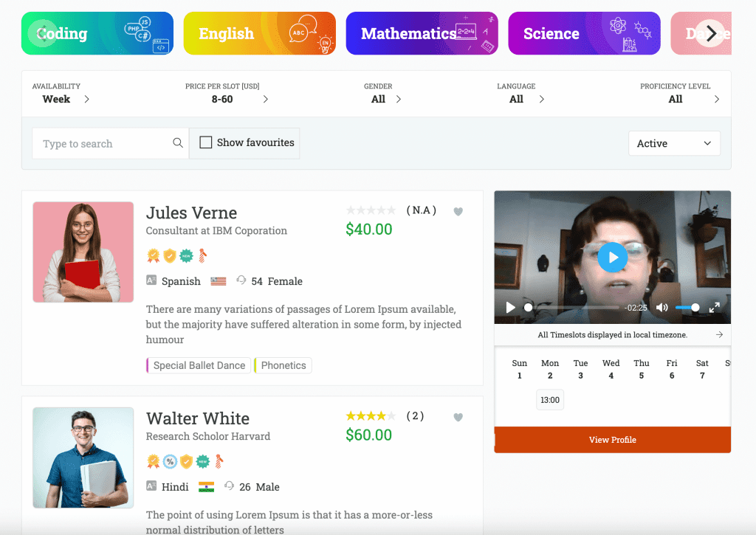The width and height of the screenshot is (756, 535).
Task: Click the timezone arrow icon
Action: tap(719, 334)
